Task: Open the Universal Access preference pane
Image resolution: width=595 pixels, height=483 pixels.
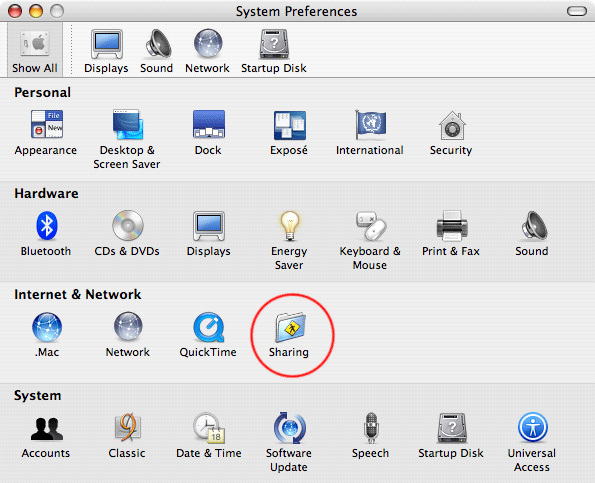Action: click(x=532, y=443)
